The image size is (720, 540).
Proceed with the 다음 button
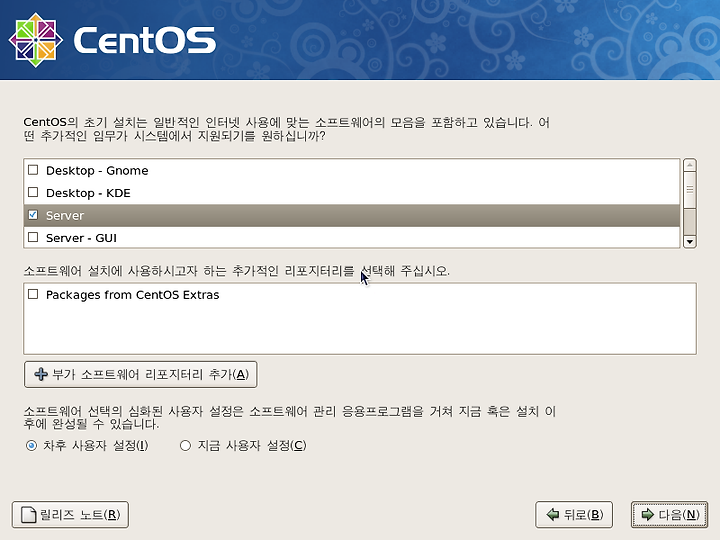coord(669,515)
